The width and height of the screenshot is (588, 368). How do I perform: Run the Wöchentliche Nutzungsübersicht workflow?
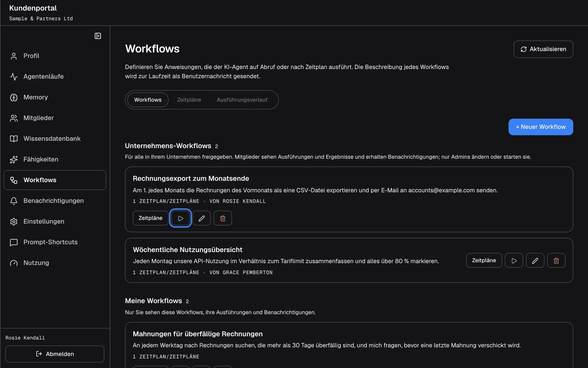click(x=514, y=260)
